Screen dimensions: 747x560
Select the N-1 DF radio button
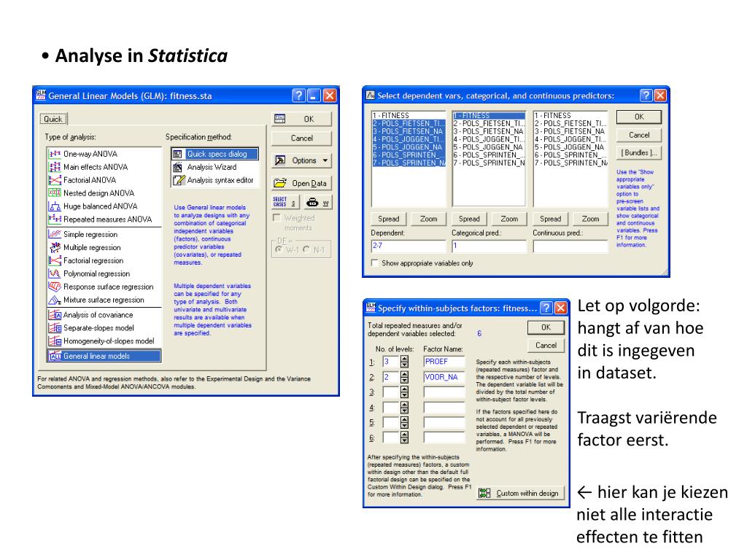(x=306, y=249)
